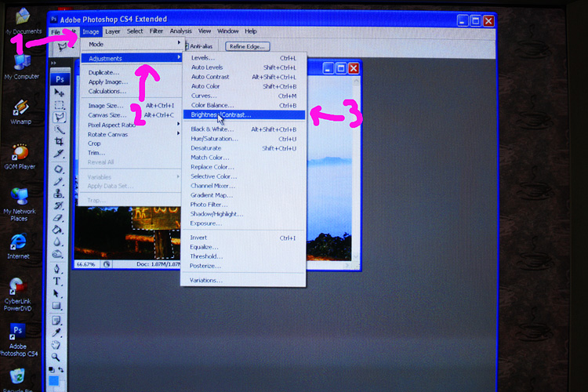Choose Levels from the Adjustments submenu
The image size is (588, 392).
click(244, 58)
